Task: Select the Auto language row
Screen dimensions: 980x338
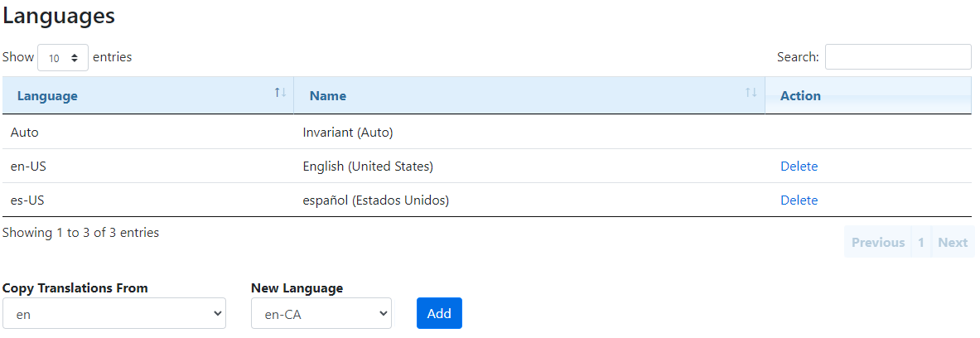Action: [x=25, y=133]
